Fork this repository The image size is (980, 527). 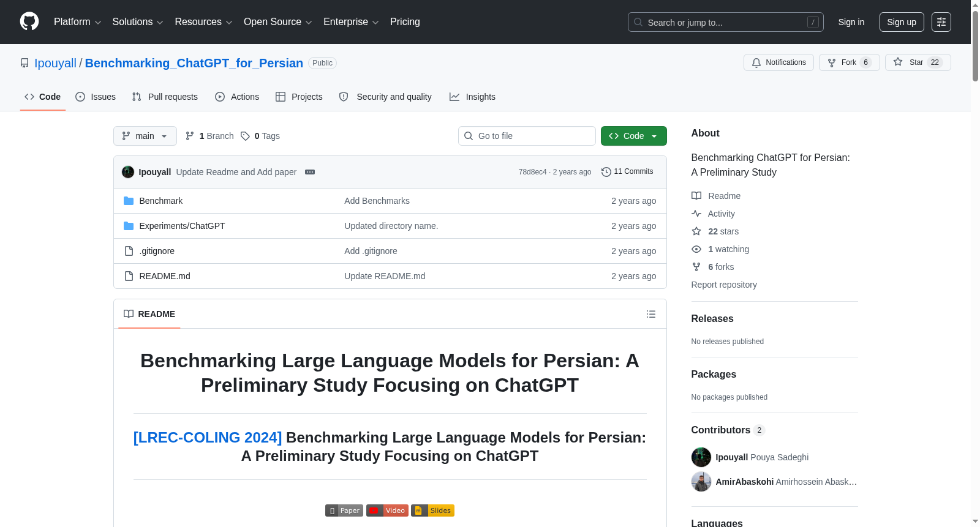pos(849,62)
